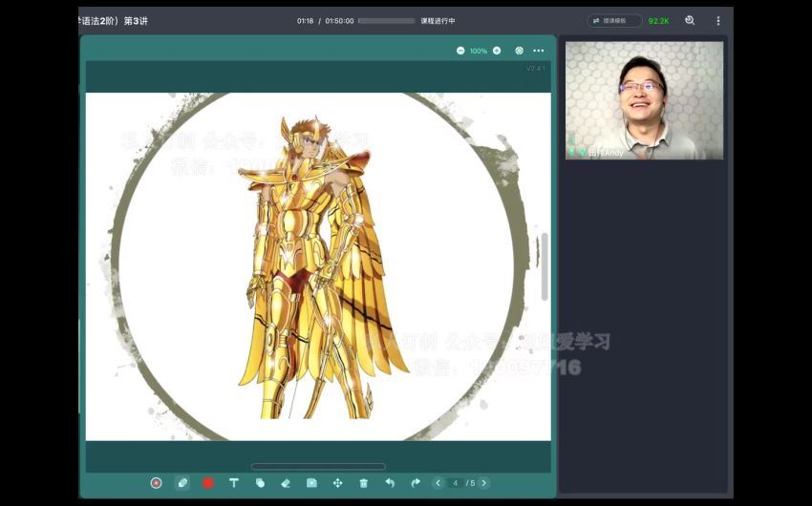Click the save whiteboard image icon
The height and width of the screenshot is (506, 812).
point(311,483)
